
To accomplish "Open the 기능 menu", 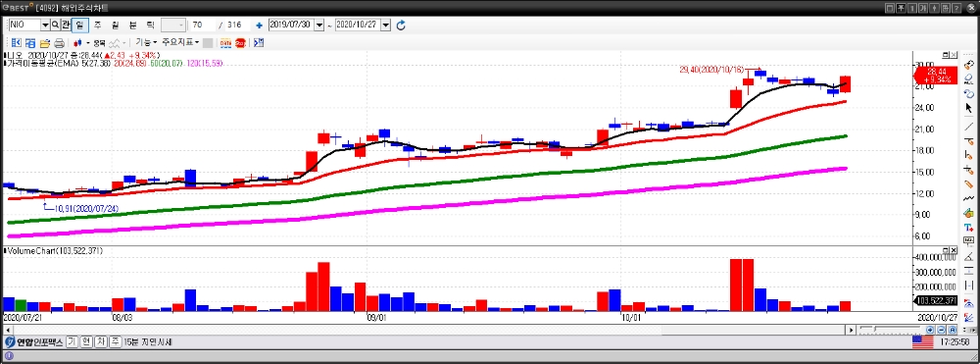I will click(146, 42).
